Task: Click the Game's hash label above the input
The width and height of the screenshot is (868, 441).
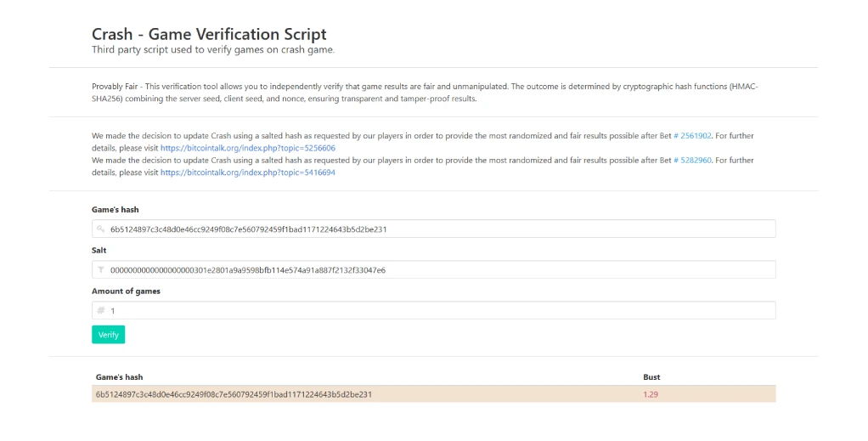Action: (x=116, y=209)
